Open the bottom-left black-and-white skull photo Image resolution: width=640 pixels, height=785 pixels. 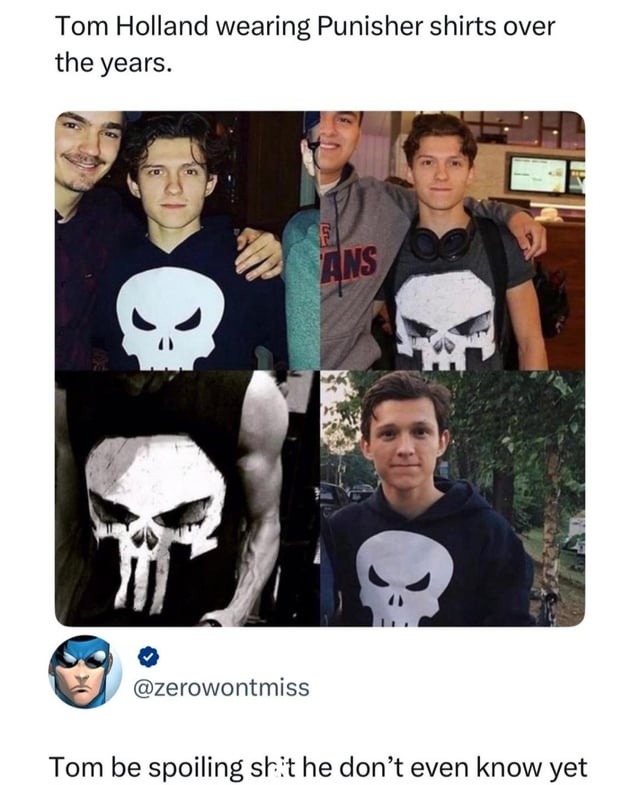pyautogui.click(x=187, y=499)
